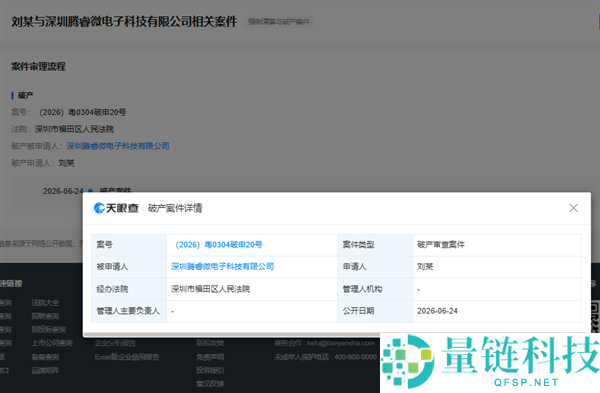Image resolution: width=600 pixels, height=393 pixels.
Task: Open 版权政策 footer link
Action: click(210, 342)
